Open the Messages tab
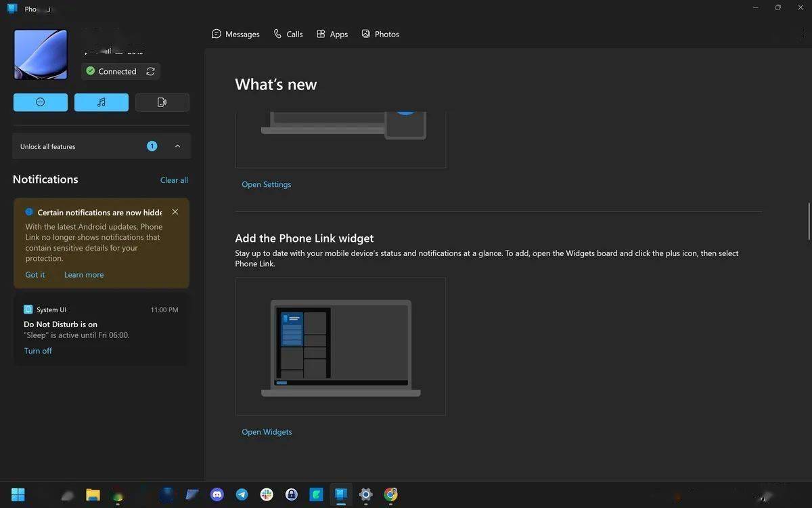This screenshot has width=812, height=508. click(235, 34)
